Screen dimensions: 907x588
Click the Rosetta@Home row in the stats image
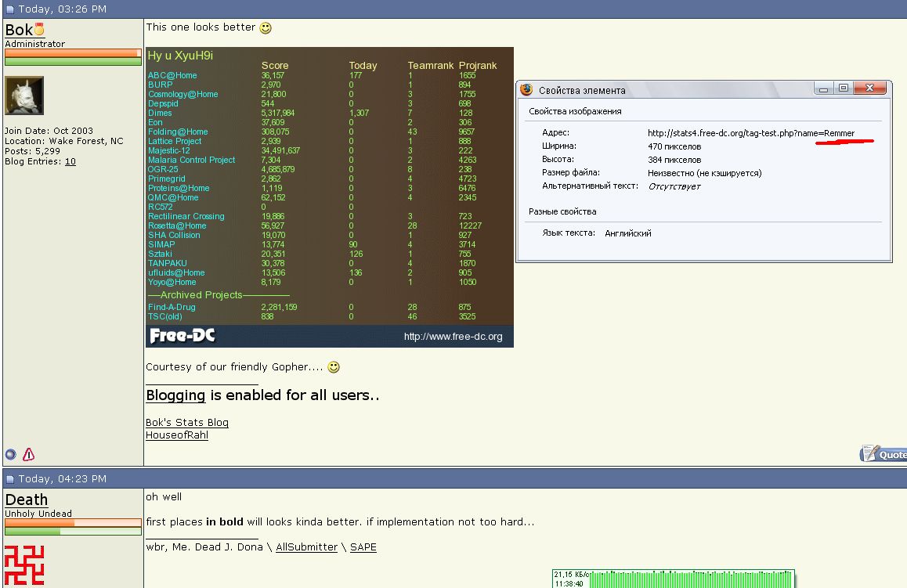click(313, 225)
